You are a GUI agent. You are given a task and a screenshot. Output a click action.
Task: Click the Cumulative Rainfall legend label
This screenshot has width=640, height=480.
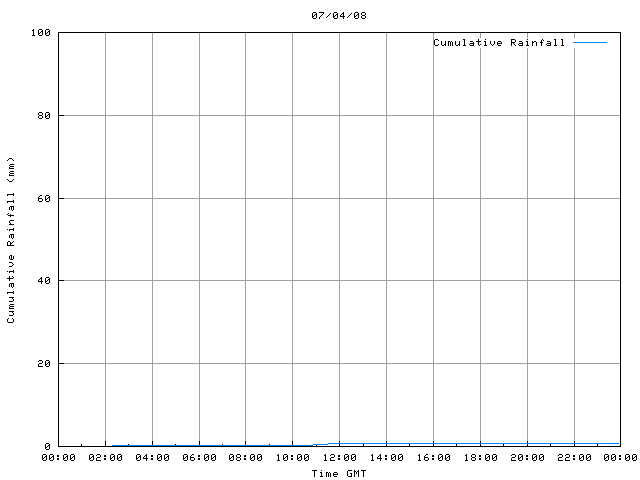499,42
